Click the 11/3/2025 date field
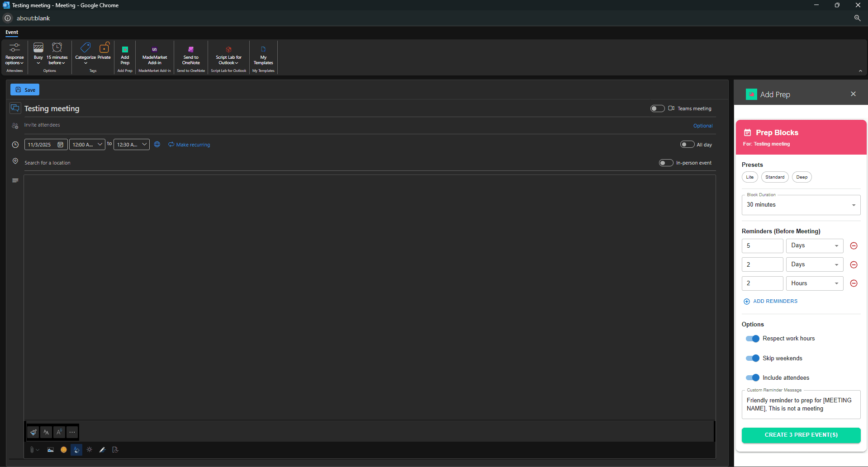Viewport: 868px width, 467px height. 46,145
